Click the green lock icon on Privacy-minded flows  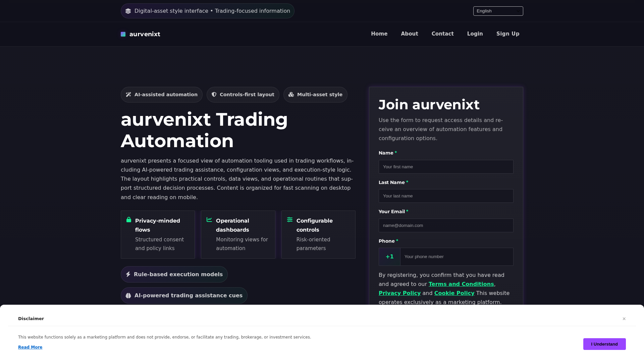point(129,220)
